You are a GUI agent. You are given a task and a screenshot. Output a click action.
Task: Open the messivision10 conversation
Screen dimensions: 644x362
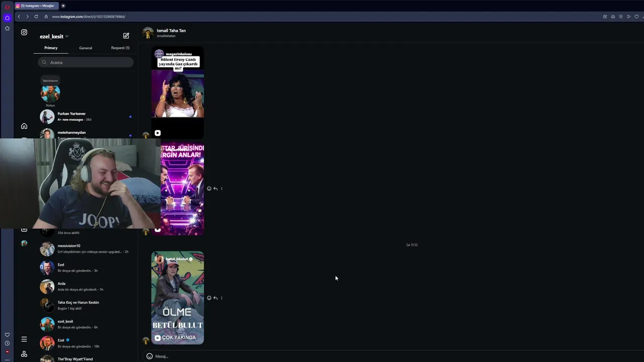pos(86,248)
